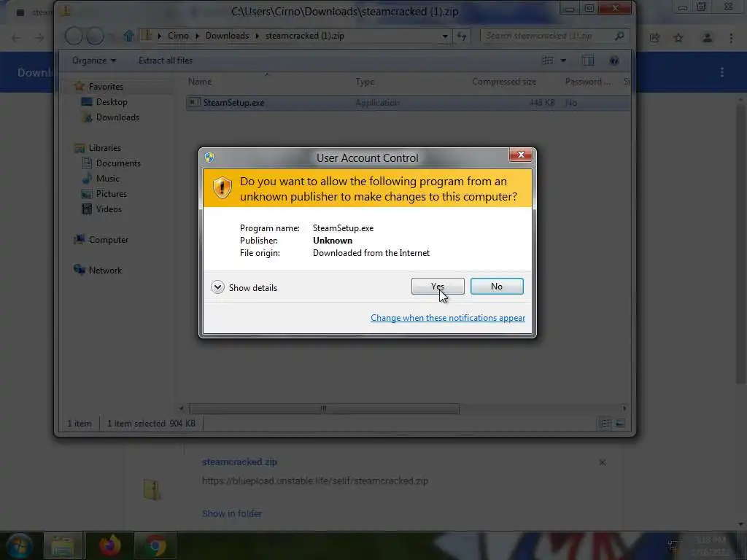Viewport: 747px width, 560px height.
Task: Click Downloads segment in address bar
Action: coord(228,36)
